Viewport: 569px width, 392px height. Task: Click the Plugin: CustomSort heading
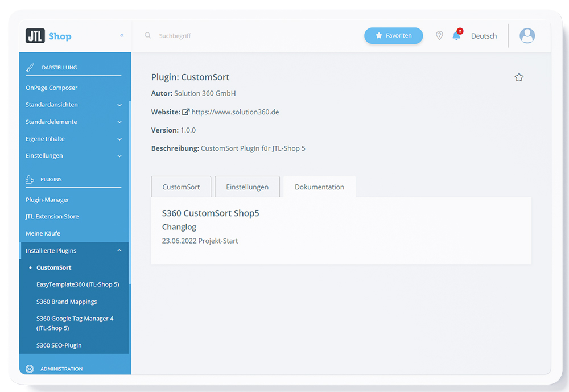[x=190, y=77]
